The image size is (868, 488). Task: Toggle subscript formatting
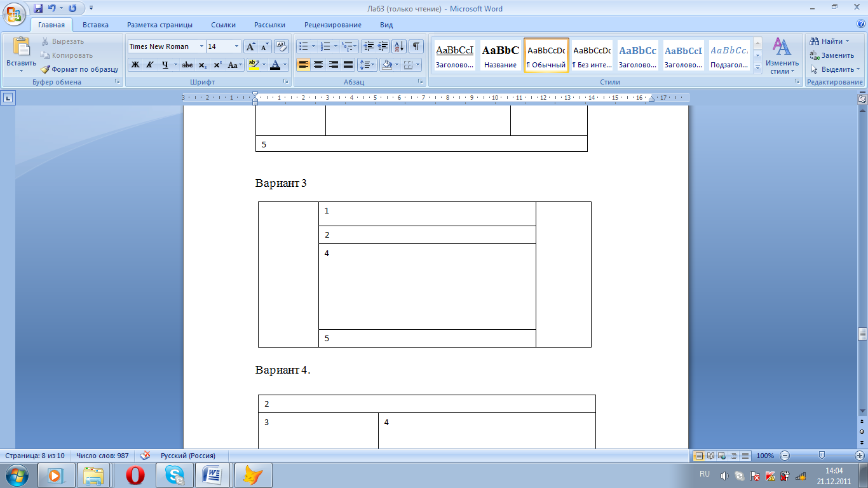coord(202,65)
